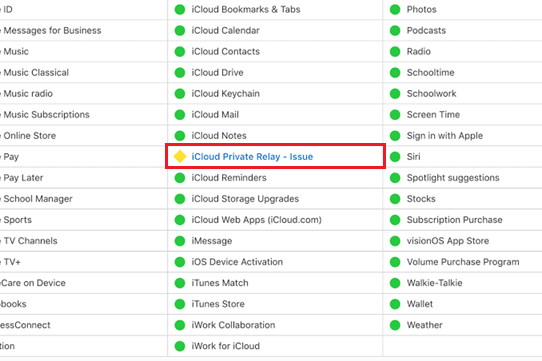Screen dimensions: 542x361
Task: Click green status dot beside iCloud Bookmarks & Tabs
Action: [x=180, y=9]
